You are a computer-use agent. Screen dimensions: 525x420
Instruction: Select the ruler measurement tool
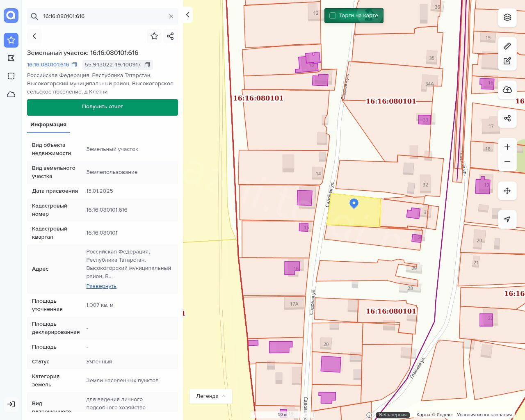coord(507,46)
